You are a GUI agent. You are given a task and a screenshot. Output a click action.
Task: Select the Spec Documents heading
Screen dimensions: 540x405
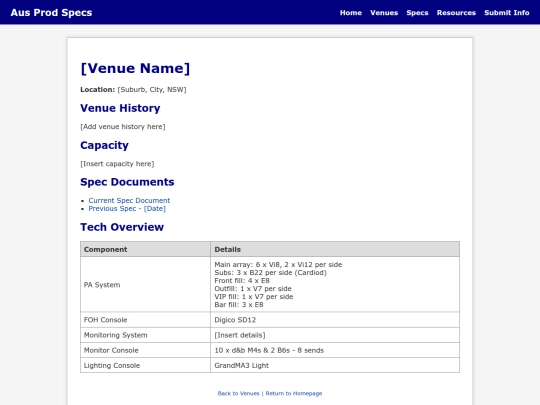click(127, 182)
